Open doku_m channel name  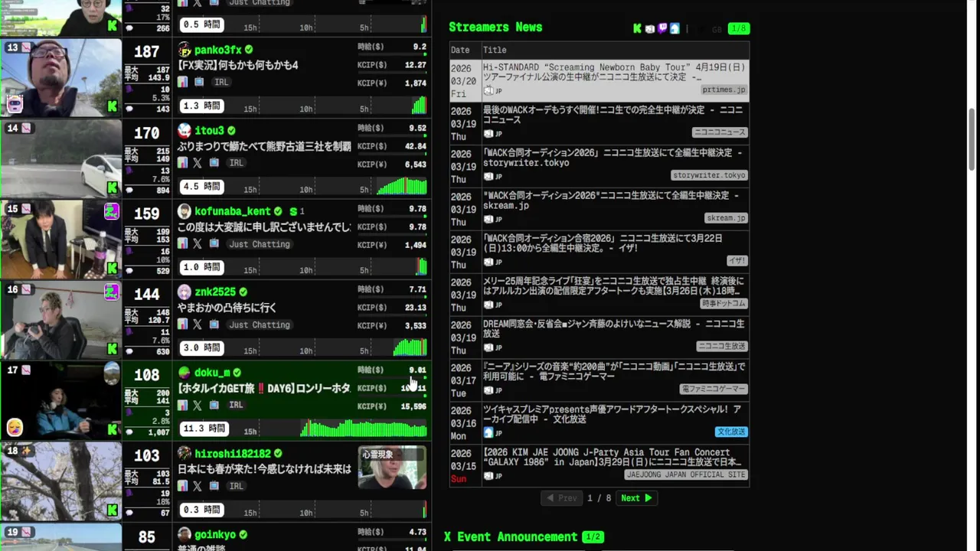[x=212, y=373]
